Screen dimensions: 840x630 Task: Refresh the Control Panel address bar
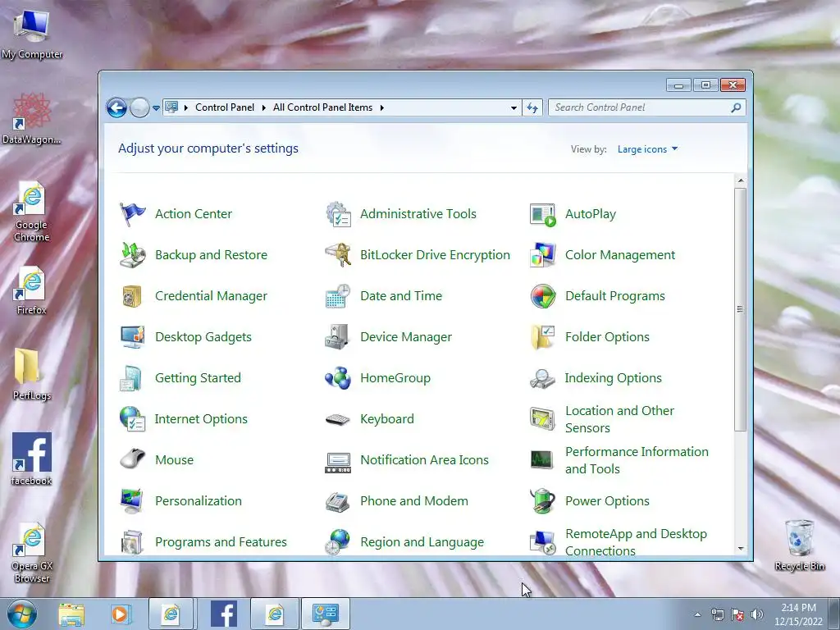[x=532, y=107]
